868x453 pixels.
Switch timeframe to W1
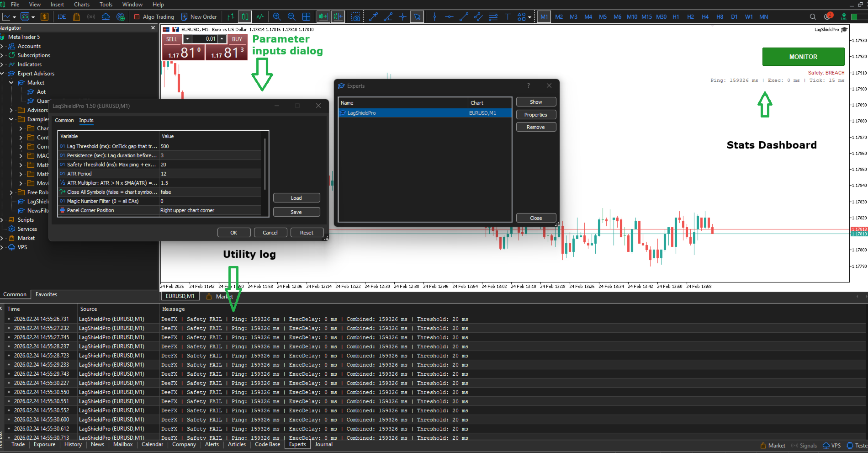tap(749, 17)
